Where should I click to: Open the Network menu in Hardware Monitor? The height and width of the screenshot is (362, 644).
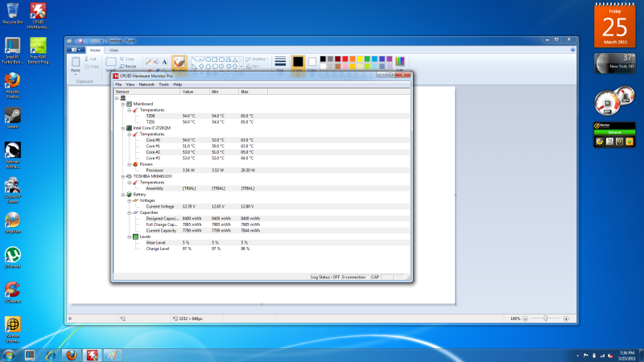click(147, 84)
